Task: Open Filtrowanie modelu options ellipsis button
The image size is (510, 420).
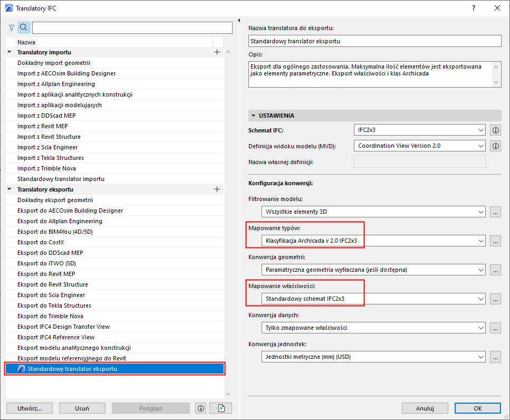Action: (x=495, y=212)
